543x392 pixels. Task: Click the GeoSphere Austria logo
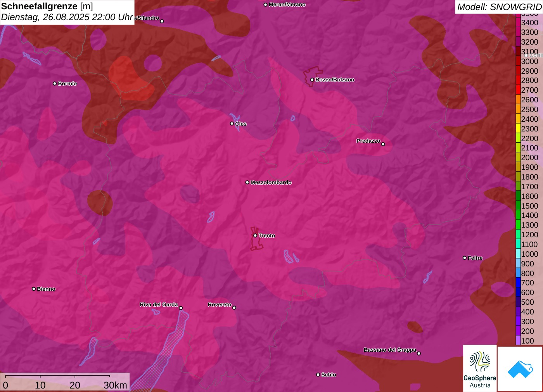tap(480, 368)
